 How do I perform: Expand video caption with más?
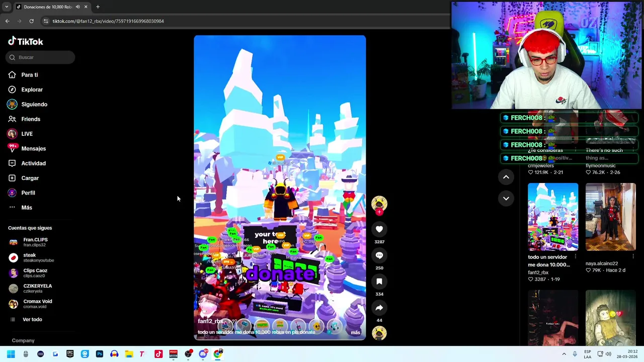click(355, 332)
